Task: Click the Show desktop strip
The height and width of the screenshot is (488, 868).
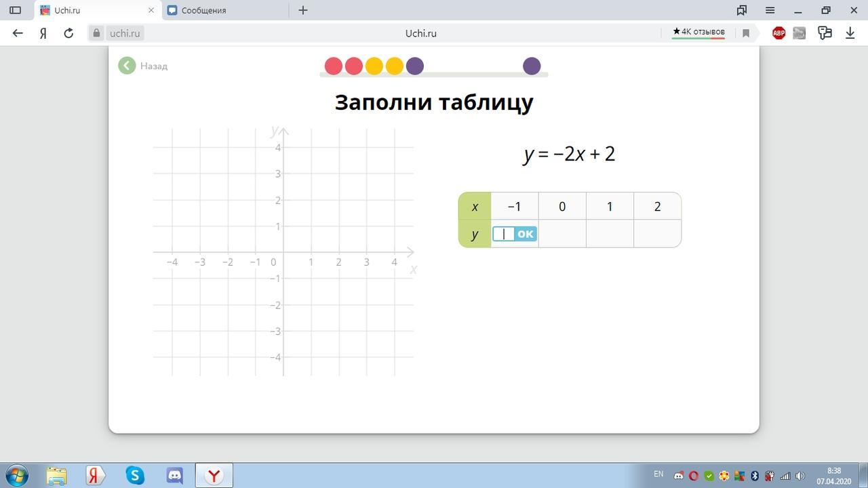Action: coord(863,475)
